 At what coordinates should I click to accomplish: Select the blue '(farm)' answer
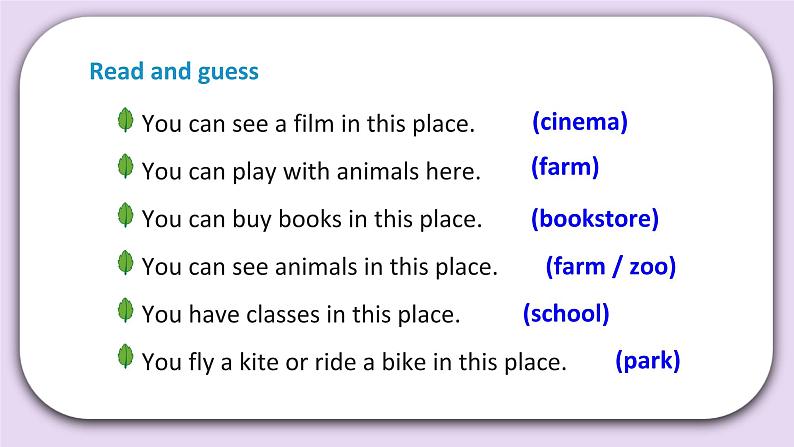(564, 167)
